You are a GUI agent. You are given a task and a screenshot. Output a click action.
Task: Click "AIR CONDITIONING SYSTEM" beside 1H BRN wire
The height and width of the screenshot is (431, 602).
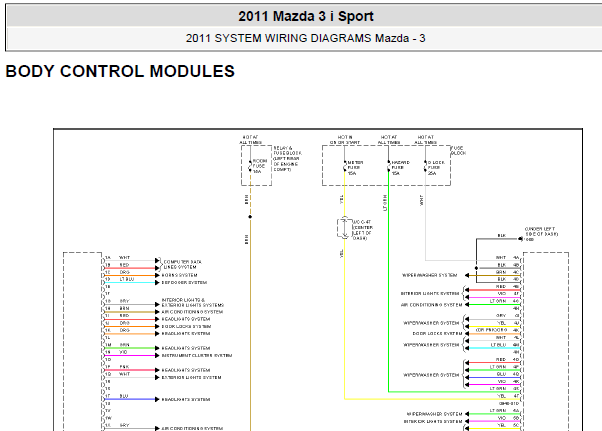pyautogui.click(x=192, y=312)
